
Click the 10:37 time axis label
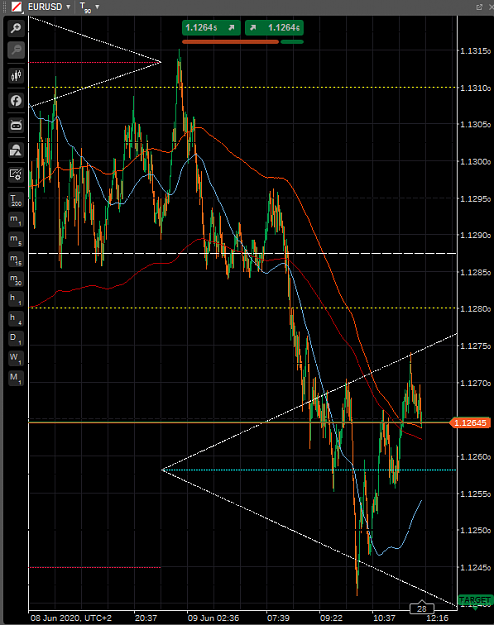[384, 618]
